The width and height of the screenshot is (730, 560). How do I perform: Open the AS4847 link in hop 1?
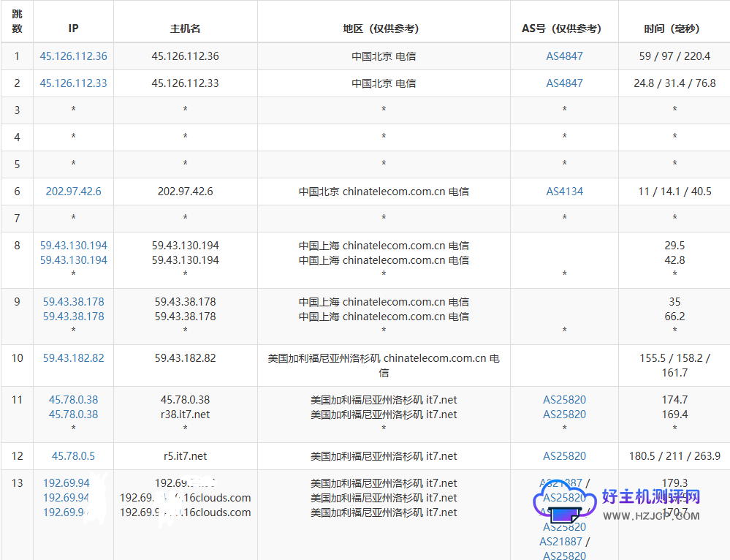564,56
